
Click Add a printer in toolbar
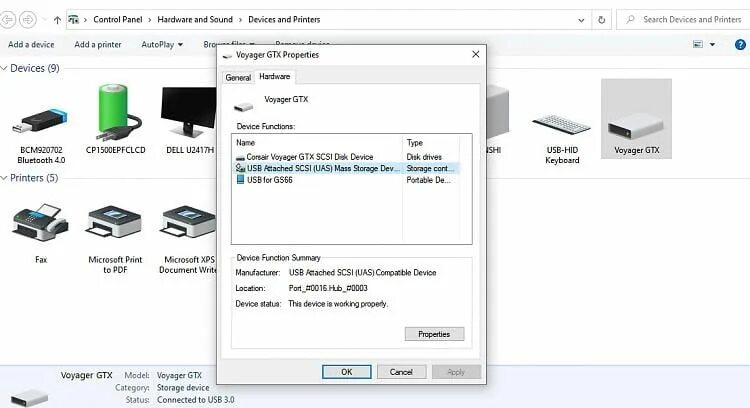tap(98, 44)
